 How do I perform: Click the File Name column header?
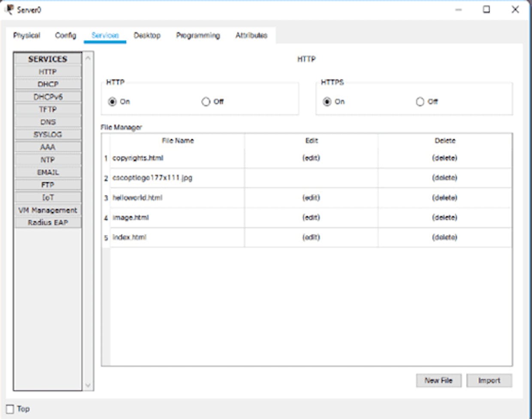178,141
